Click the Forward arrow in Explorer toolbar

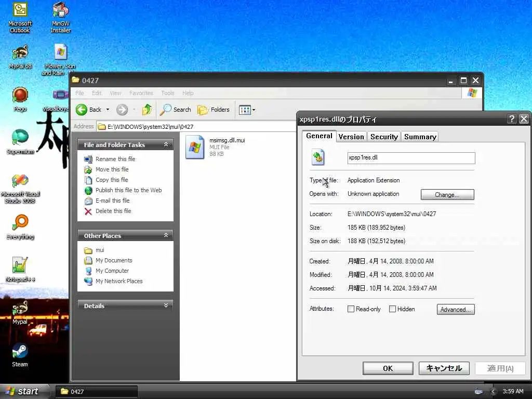(122, 110)
